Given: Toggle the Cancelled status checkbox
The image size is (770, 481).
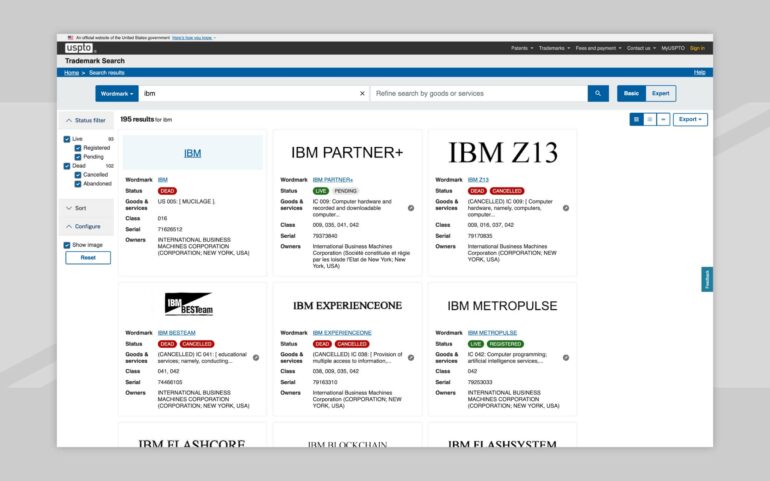Looking at the screenshot, I should (x=78, y=174).
